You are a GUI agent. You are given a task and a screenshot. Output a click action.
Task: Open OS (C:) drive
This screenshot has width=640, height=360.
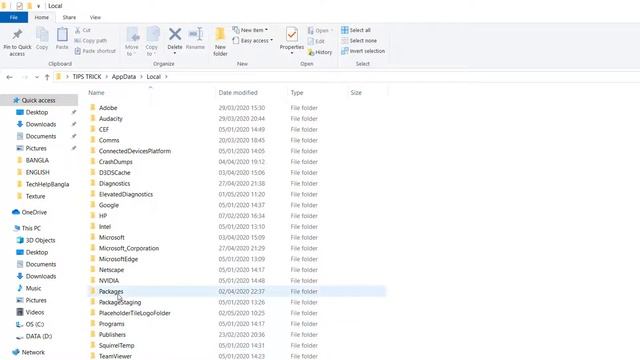[x=35, y=324]
